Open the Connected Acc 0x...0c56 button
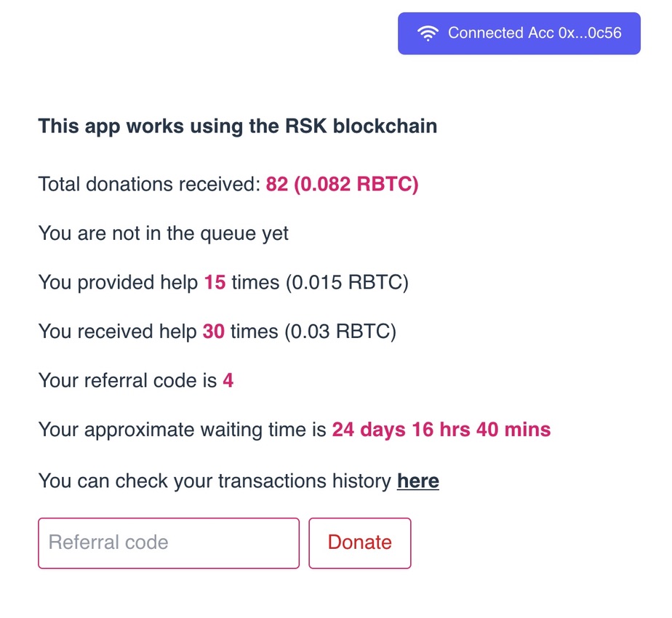The image size is (672, 618). [519, 33]
